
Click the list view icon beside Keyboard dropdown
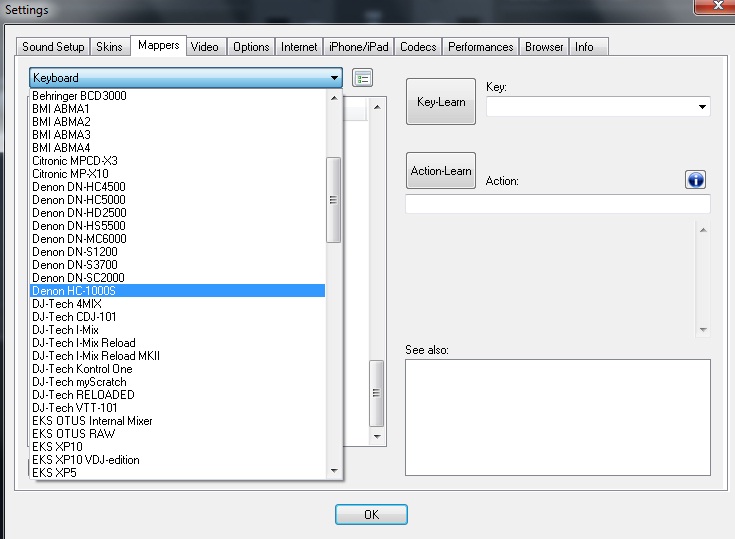362,78
